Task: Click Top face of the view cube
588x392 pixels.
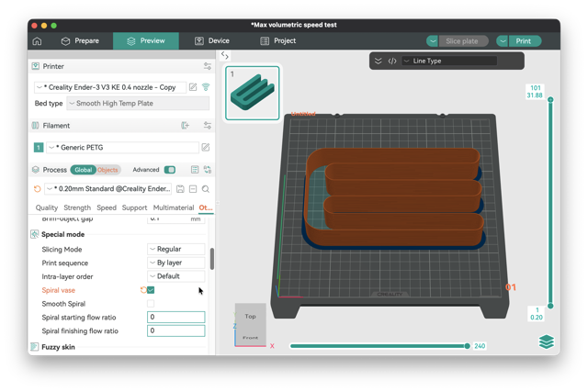Action: 251,317
